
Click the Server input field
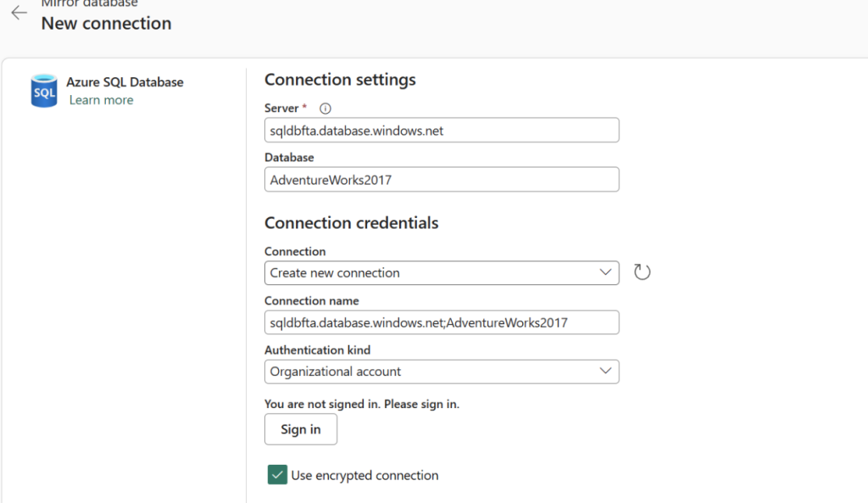[442, 130]
